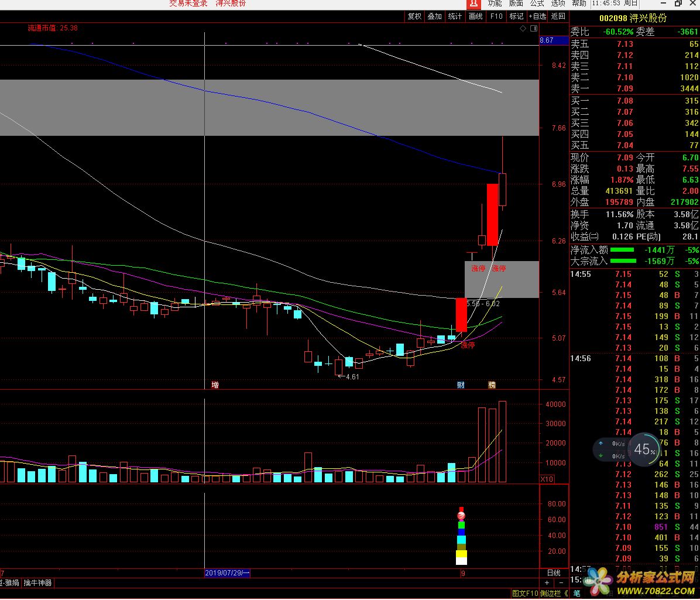The image size is (700, 600).
Task: Click the 换手 value 11.56%
Action: (x=620, y=214)
